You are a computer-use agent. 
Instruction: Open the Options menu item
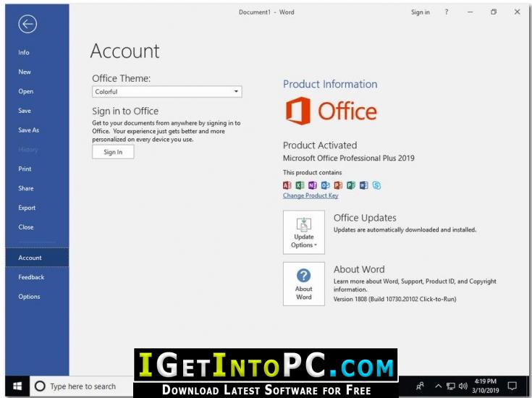click(x=29, y=297)
